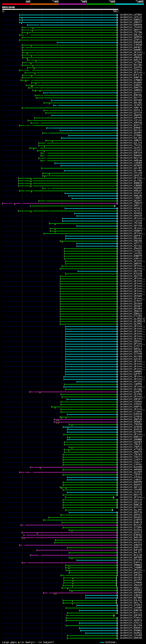Select hit UniRef100_Q00ZC0
The height and width of the screenshot is (644, 146).
[131, 193]
